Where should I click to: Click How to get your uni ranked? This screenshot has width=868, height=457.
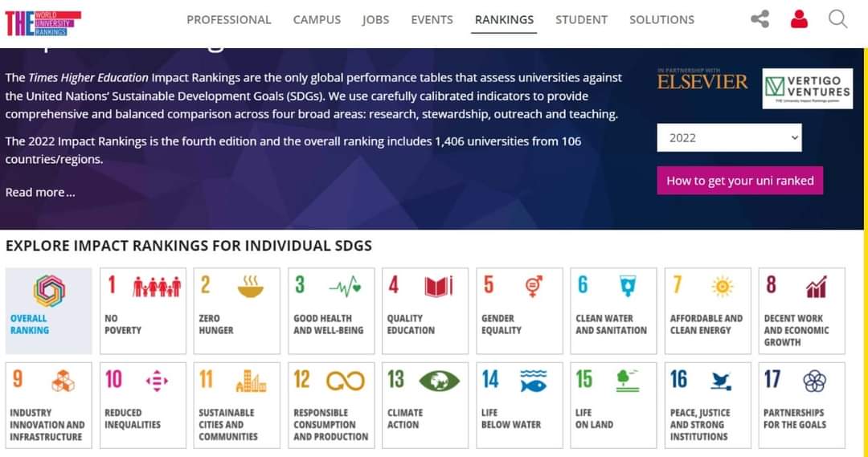[x=739, y=181]
